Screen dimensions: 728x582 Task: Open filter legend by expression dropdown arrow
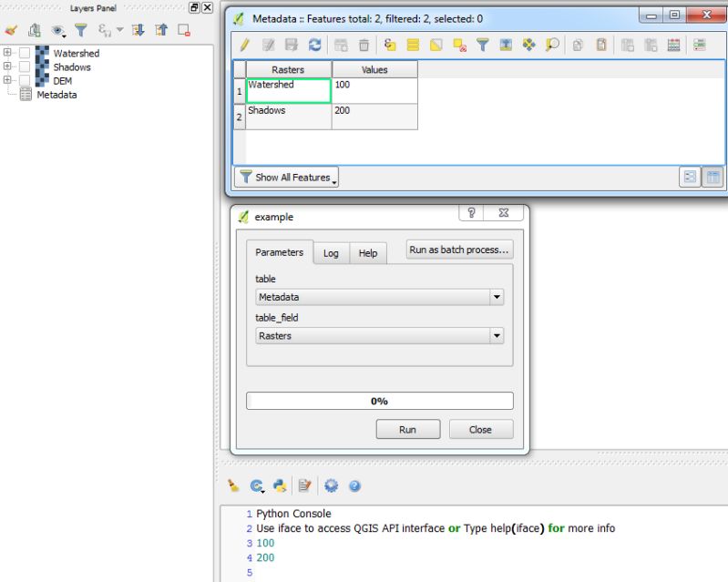pos(119,30)
